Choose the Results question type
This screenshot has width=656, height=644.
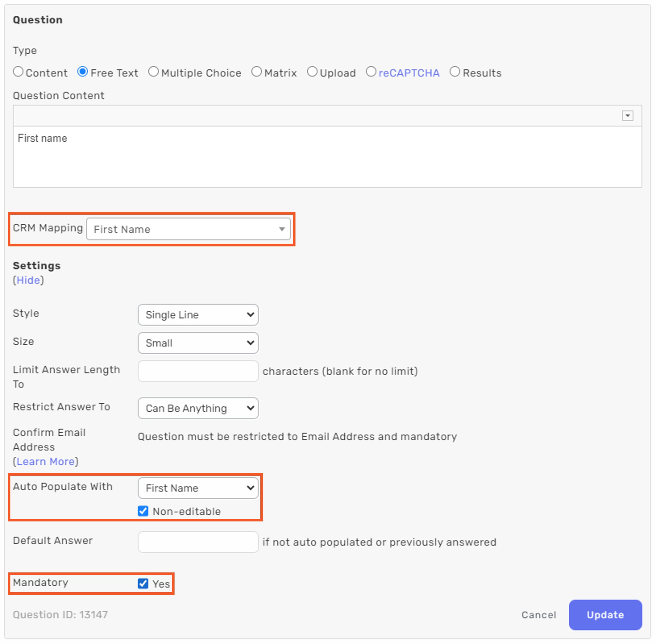[x=455, y=72]
